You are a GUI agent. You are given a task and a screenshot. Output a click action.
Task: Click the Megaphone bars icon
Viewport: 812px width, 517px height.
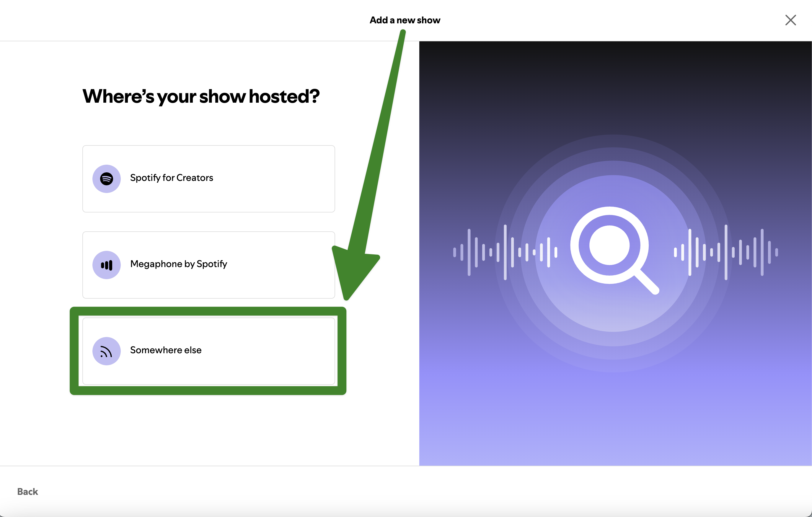(107, 265)
